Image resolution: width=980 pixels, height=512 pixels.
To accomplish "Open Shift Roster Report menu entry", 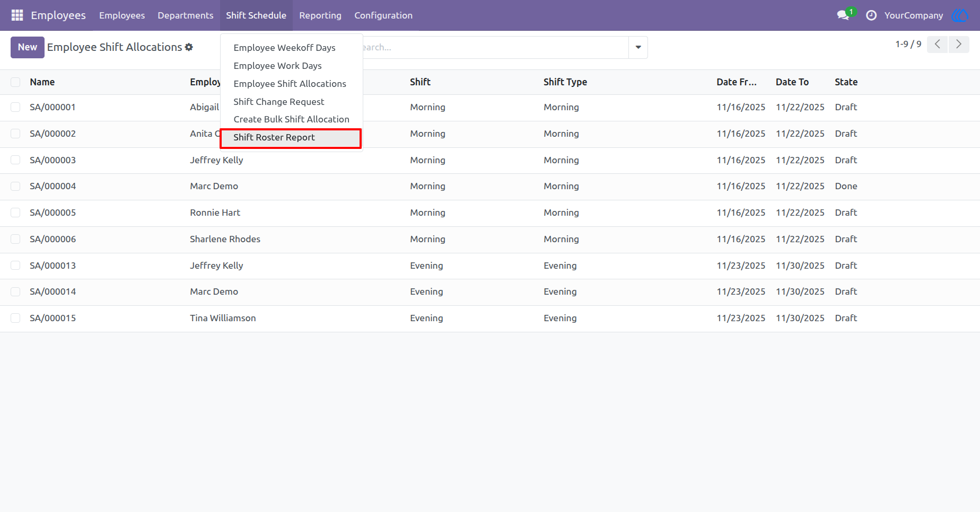I will [291, 138].
